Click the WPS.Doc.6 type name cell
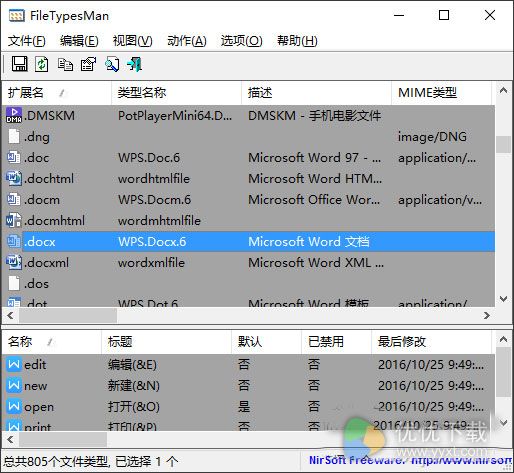 149,158
